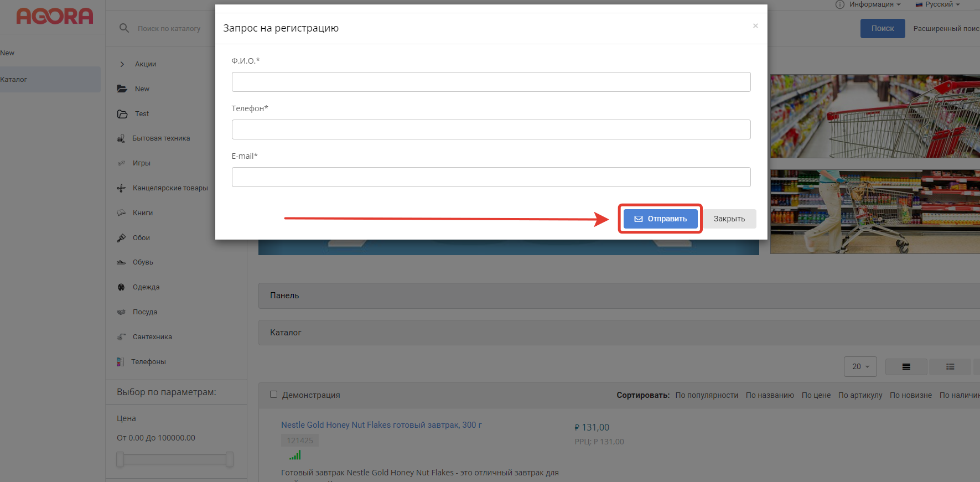Sort products by По цене
The image size is (980, 482).
pos(816,395)
